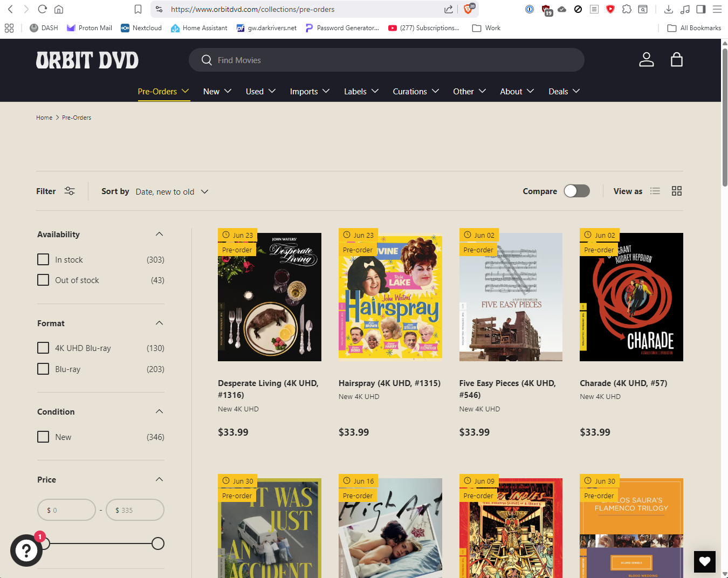Open Hairspray (4K UHD, #1315) title
This screenshot has height=578, width=728.
tap(389, 383)
